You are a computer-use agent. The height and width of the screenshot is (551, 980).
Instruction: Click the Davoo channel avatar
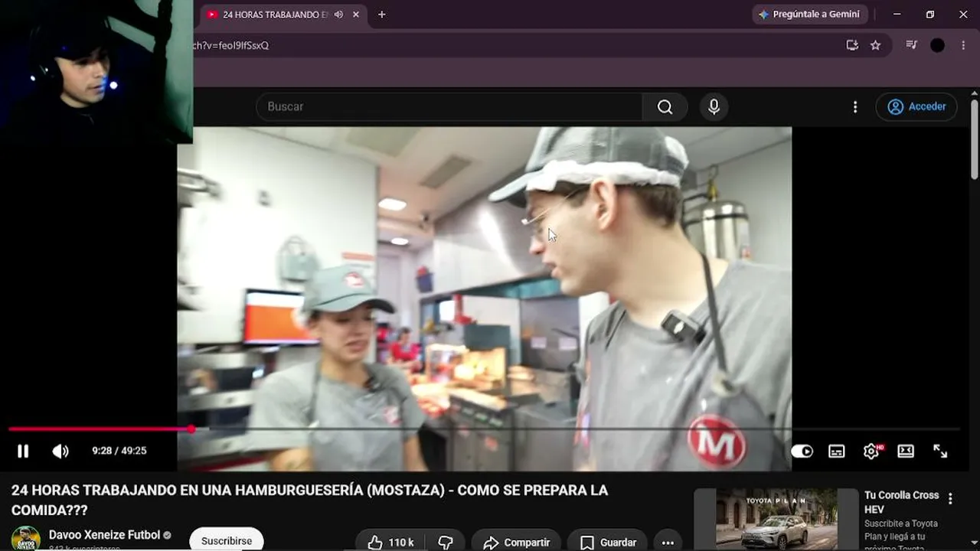(25, 539)
